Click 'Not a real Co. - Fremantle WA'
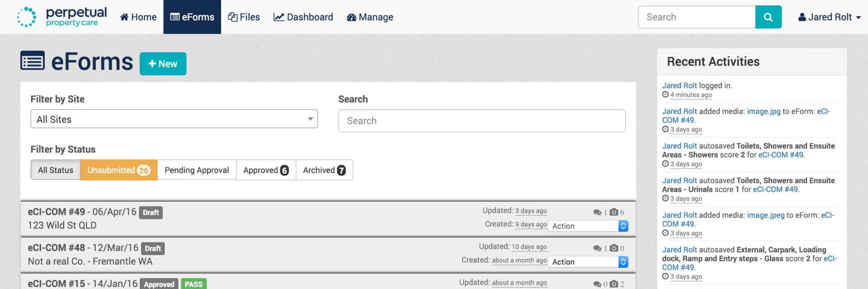868x289 pixels. (x=90, y=261)
